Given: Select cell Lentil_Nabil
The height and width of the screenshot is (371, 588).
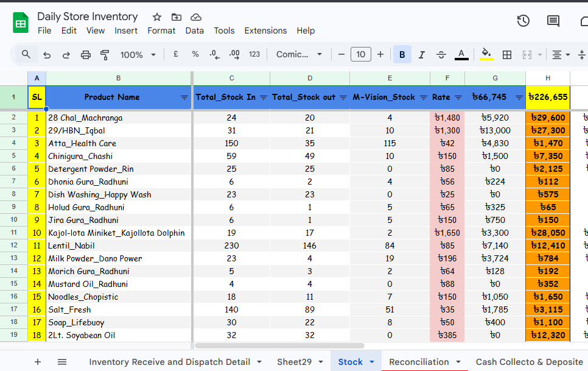Looking at the screenshot, I should point(119,246).
